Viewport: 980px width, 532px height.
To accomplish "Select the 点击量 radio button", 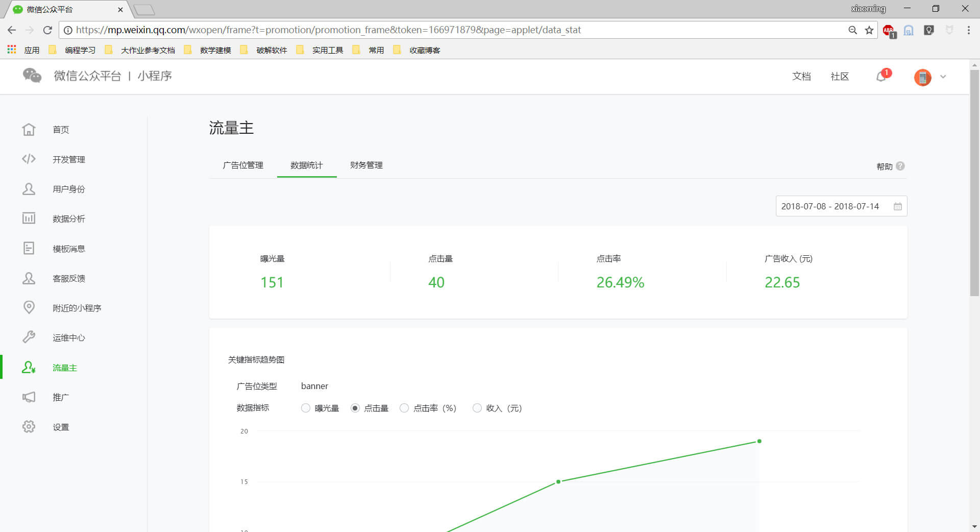I will click(355, 408).
